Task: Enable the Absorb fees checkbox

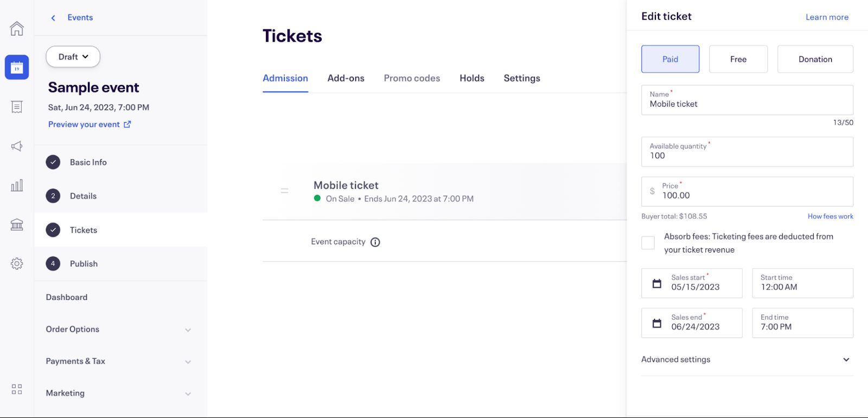Action: pyautogui.click(x=648, y=243)
